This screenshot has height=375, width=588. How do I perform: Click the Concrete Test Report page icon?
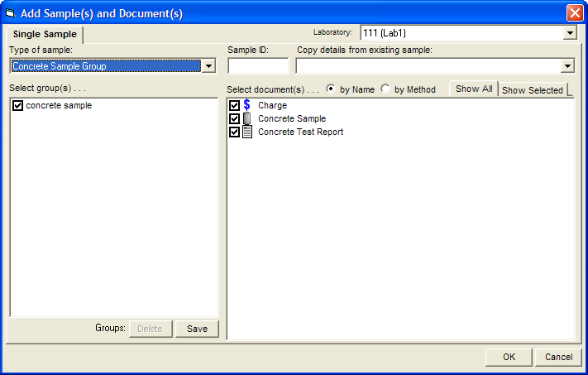point(246,132)
